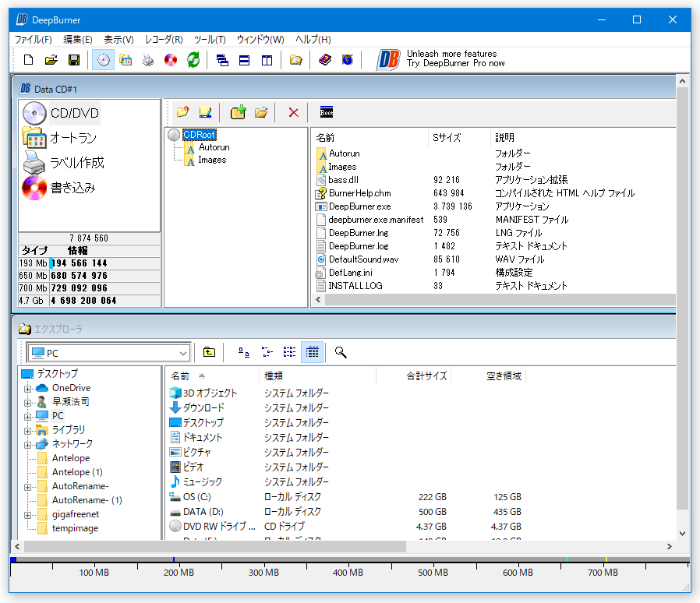Tile windows vertically toolbar icon
700x603 pixels.
[x=267, y=60]
